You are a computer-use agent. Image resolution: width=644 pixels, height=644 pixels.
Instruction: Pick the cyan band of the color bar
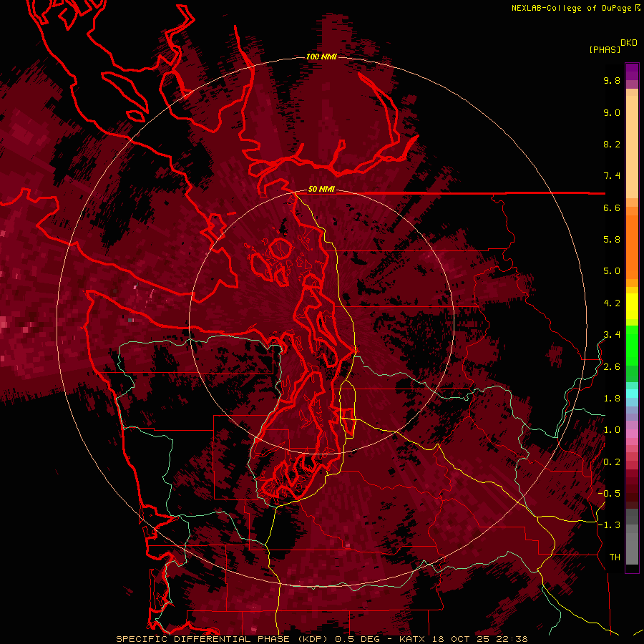coord(632,393)
